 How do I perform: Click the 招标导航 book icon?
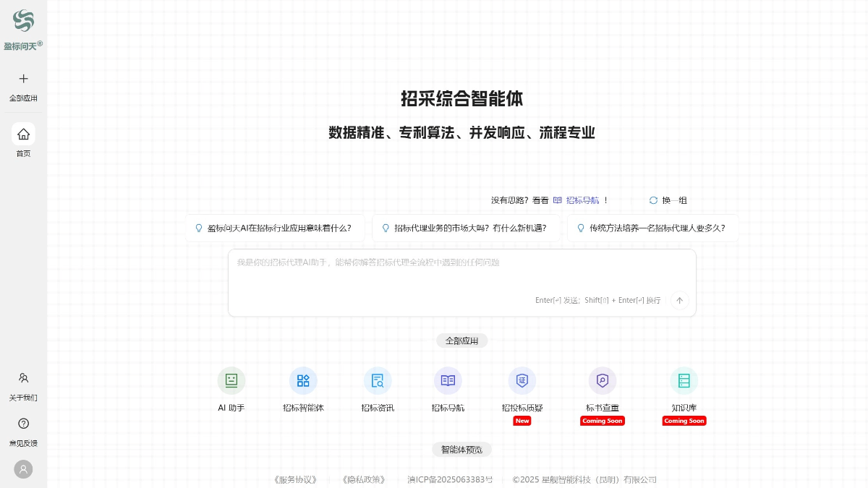pos(448,380)
